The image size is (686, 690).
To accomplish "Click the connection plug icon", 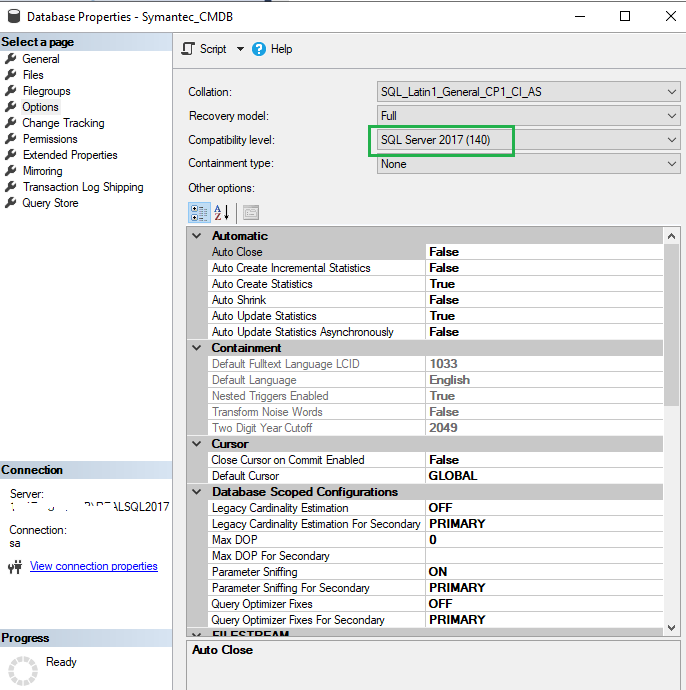I will (15, 567).
